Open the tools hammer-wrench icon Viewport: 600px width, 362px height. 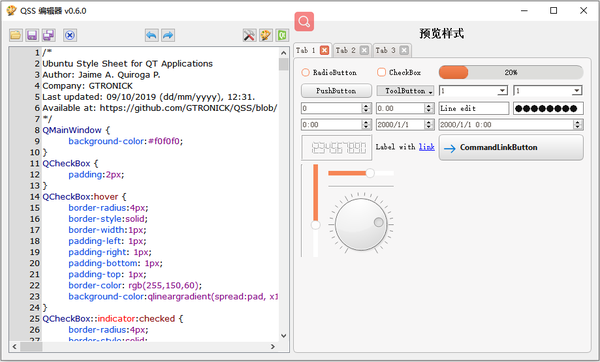[249, 35]
